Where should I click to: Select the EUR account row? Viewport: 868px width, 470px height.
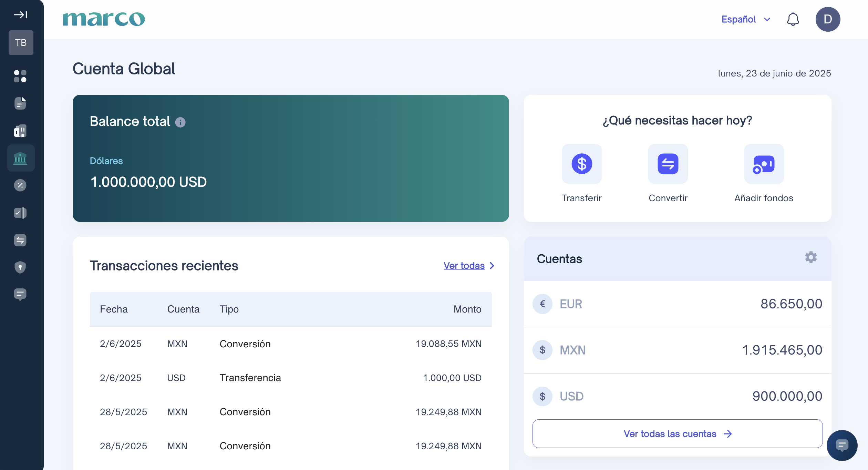click(x=677, y=304)
